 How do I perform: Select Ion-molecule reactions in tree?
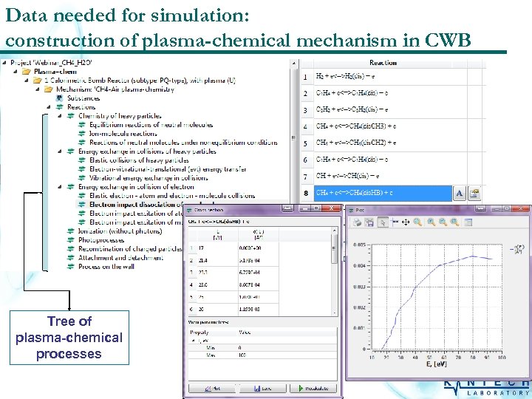(123, 133)
